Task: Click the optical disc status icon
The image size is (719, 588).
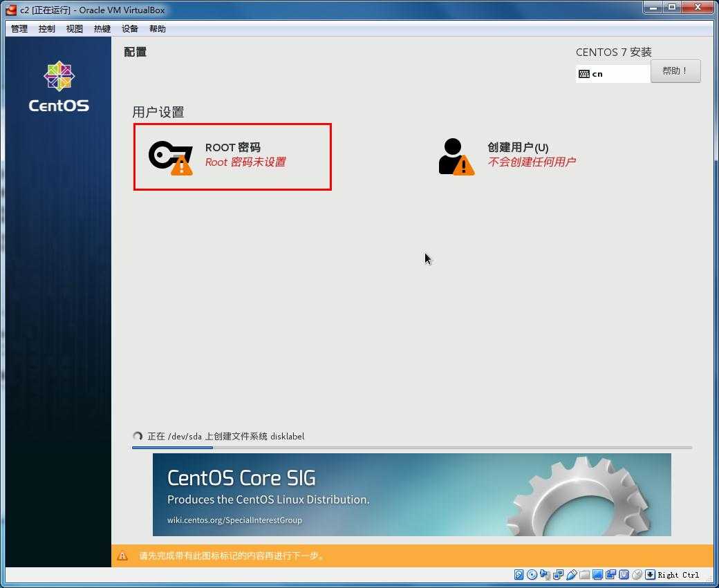Action: click(532, 575)
